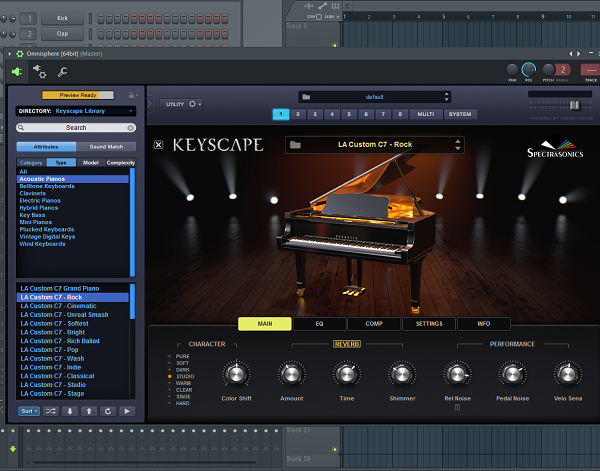Click the Kick channel button
This screenshot has width=600, height=471.
[62, 18]
